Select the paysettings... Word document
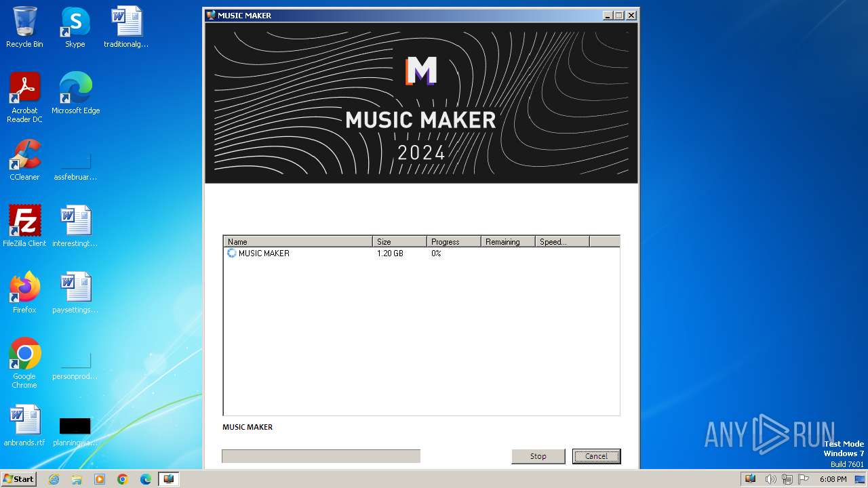Viewport: 868px width, 488px height. point(75,293)
